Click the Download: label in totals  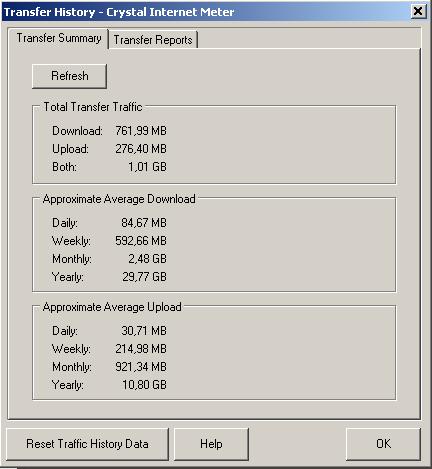tap(77, 131)
